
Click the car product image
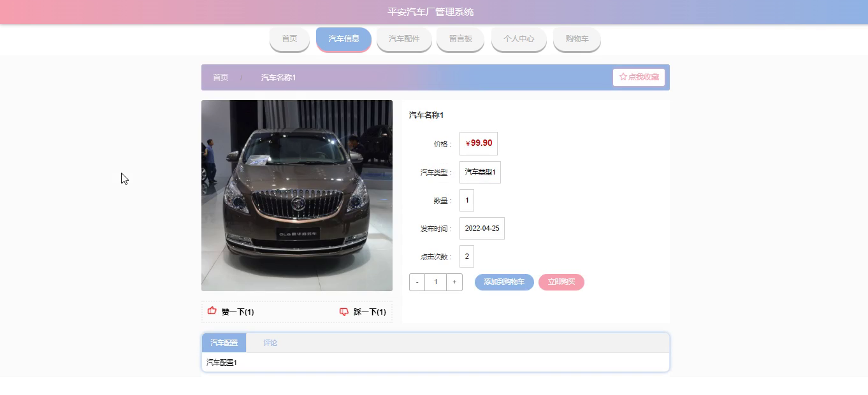pos(297,196)
